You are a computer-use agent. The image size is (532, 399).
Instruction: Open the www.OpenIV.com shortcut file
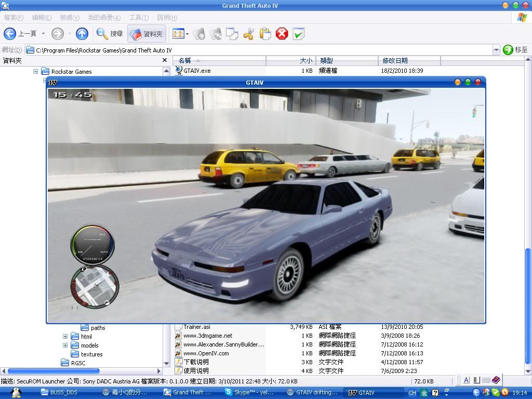click(x=206, y=353)
